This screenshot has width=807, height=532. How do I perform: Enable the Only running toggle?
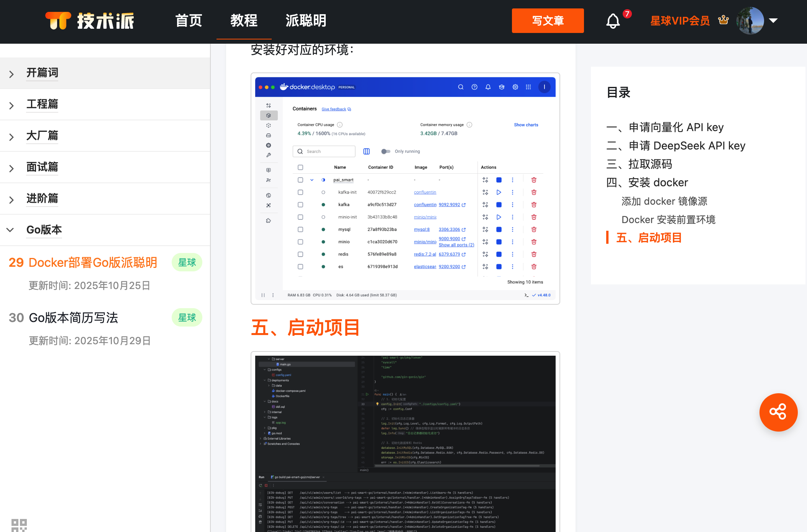tap(385, 151)
